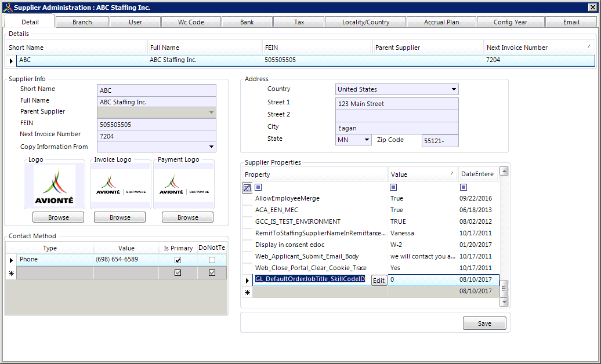The width and height of the screenshot is (601, 364).
Task: Open the Email tab
Action: [571, 22]
